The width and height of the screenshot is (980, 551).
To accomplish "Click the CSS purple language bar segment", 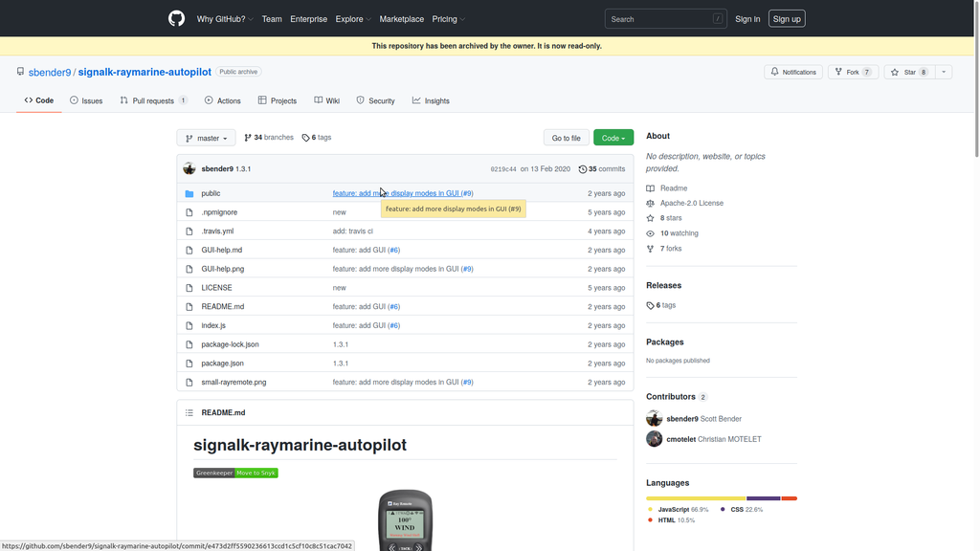I will pyautogui.click(x=764, y=498).
